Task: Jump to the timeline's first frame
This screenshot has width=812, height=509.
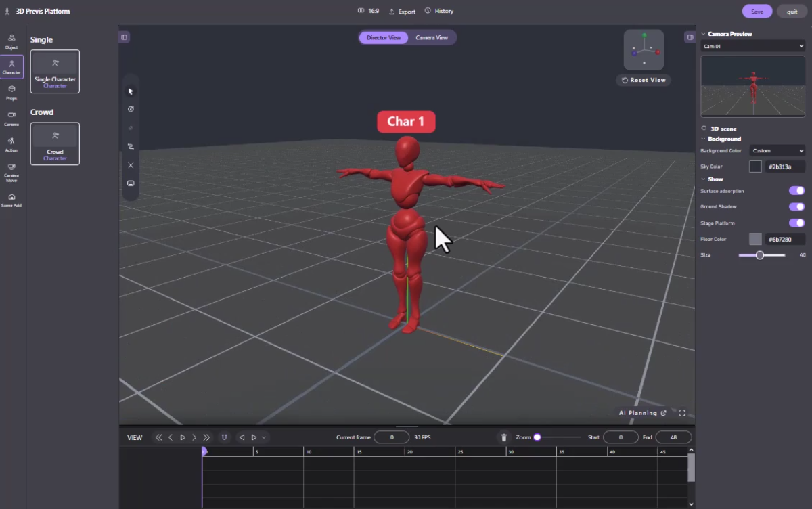Action: [159, 437]
